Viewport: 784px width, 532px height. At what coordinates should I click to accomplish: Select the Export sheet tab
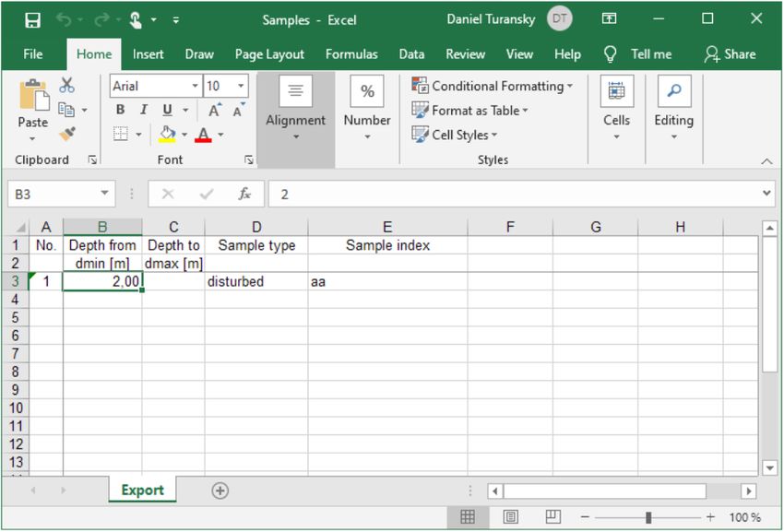[142, 491]
